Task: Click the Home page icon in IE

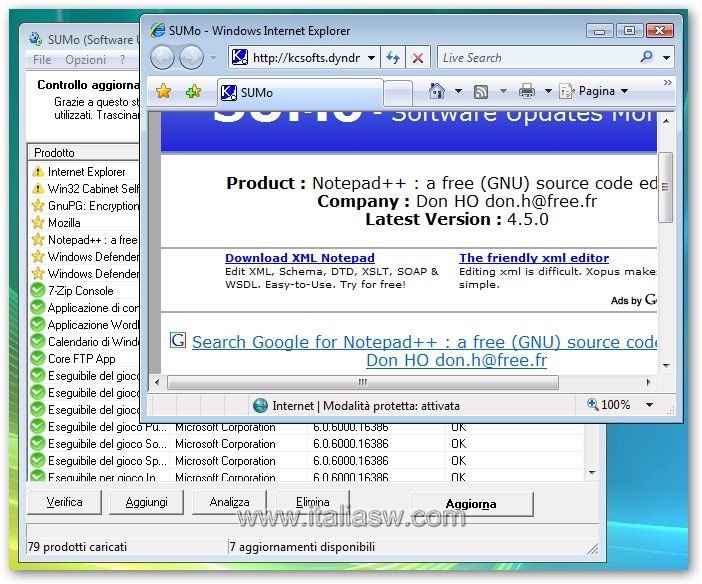Action: click(437, 91)
